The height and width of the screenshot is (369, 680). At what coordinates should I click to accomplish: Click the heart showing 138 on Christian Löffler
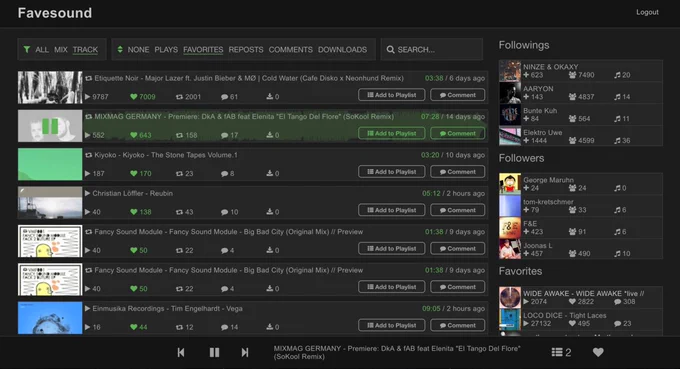tap(134, 212)
